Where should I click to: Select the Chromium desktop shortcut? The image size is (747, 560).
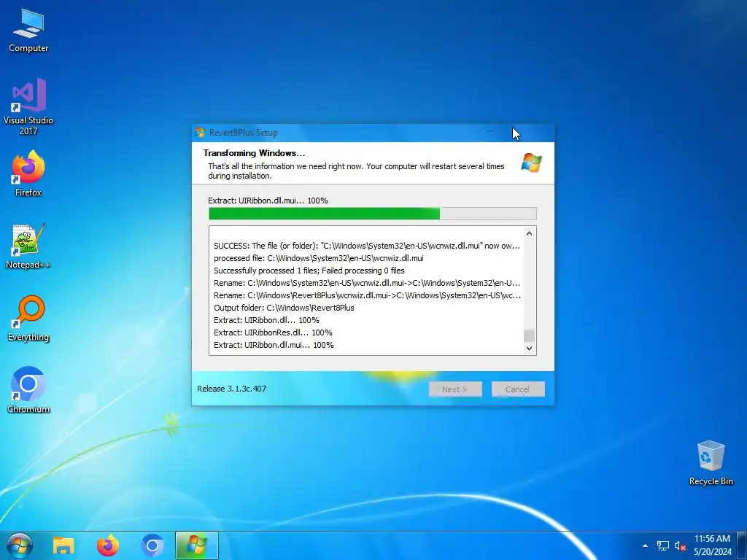(28, 391)
